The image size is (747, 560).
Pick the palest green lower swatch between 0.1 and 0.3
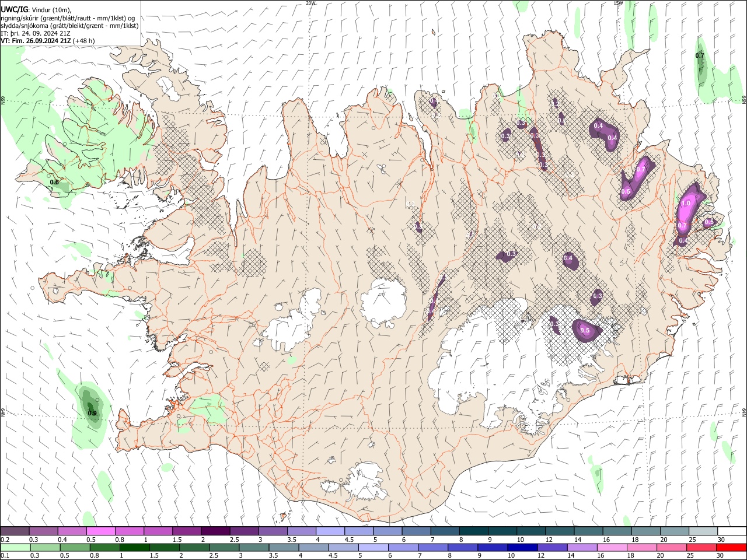pyautogui.click(x=15, y=548)
